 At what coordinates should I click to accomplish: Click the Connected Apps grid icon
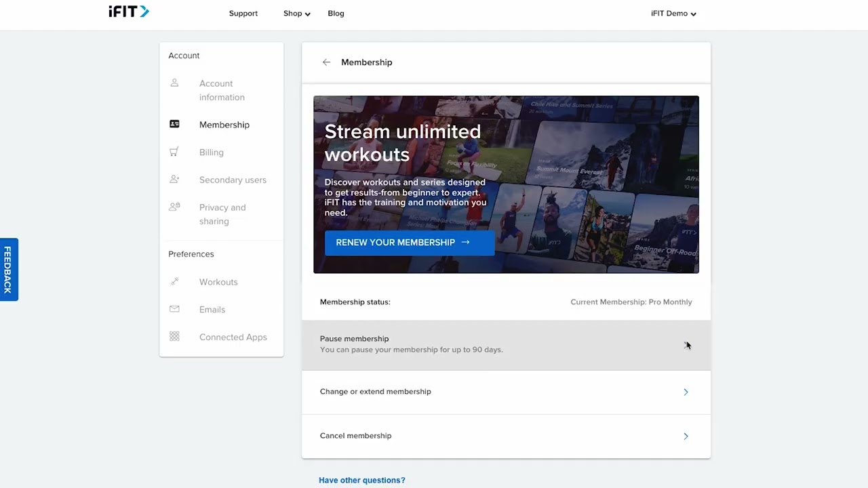(x=174, y=336)
